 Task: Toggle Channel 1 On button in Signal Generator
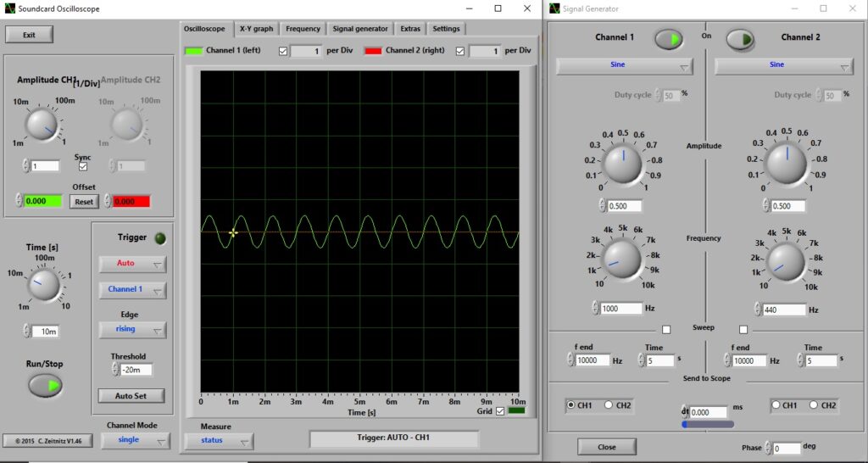click(x=669, y=39)
